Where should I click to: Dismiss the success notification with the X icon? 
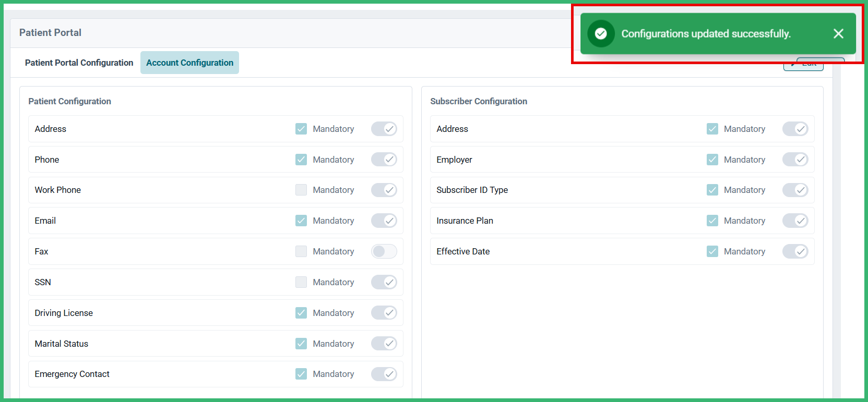(x=838, y=34)
